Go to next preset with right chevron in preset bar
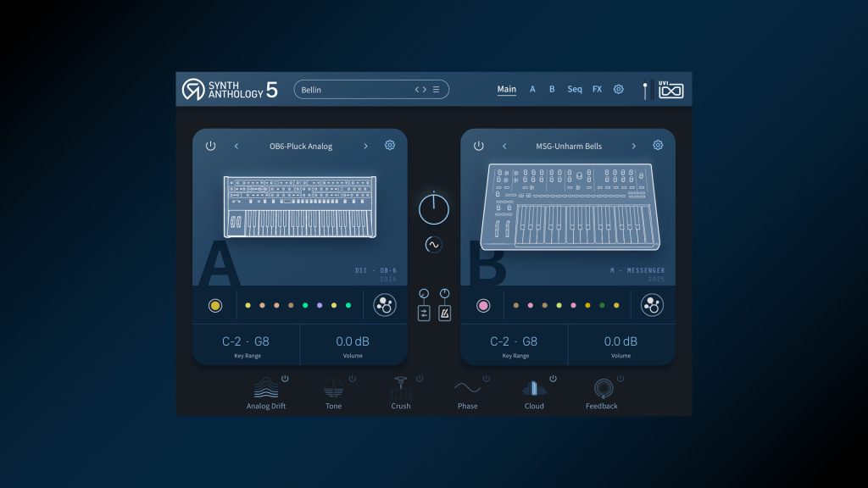This screenshot has width=868, height=488. point(425,90)
